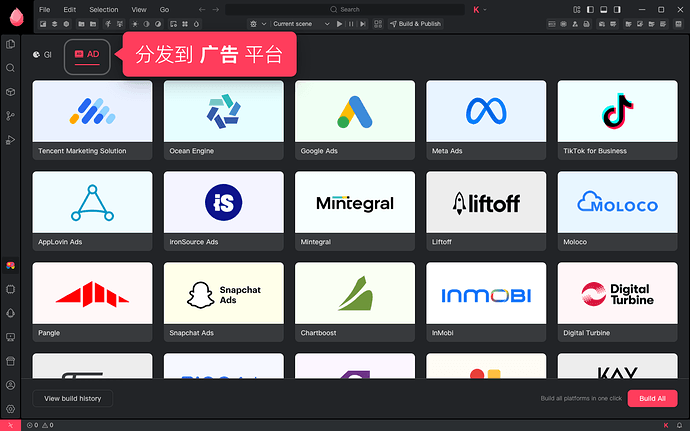This screenshot has width=690, height=431.
Task: Expand the dropdown next to K logo
Action: click(x=485, y=10)
